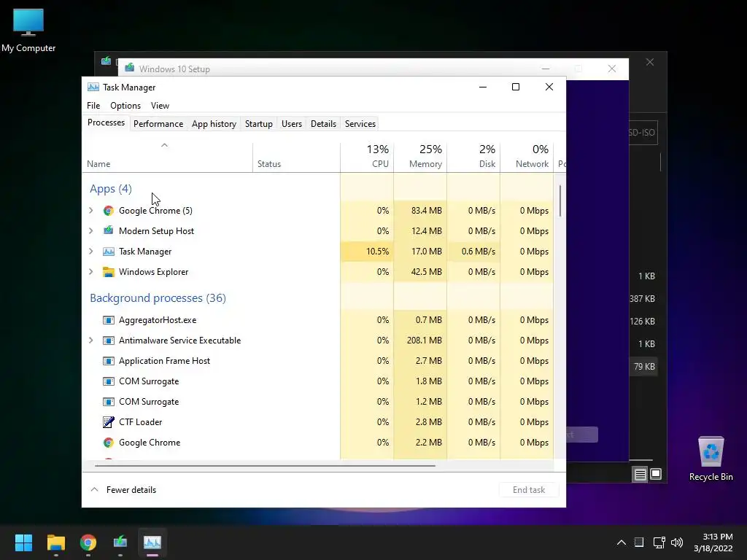Switch to the Services tab

360,124
